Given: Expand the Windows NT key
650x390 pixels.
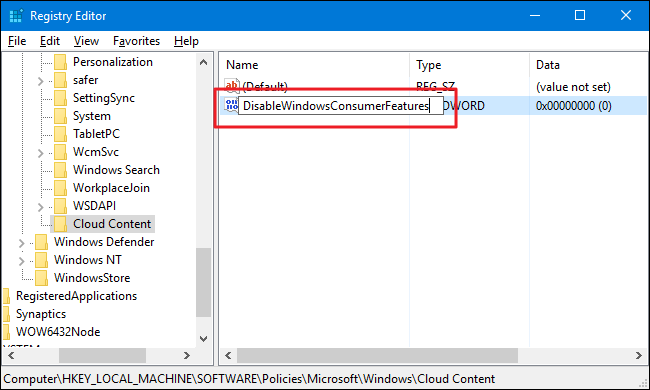Looking at the screenshot, I should [x=21, y=261].
